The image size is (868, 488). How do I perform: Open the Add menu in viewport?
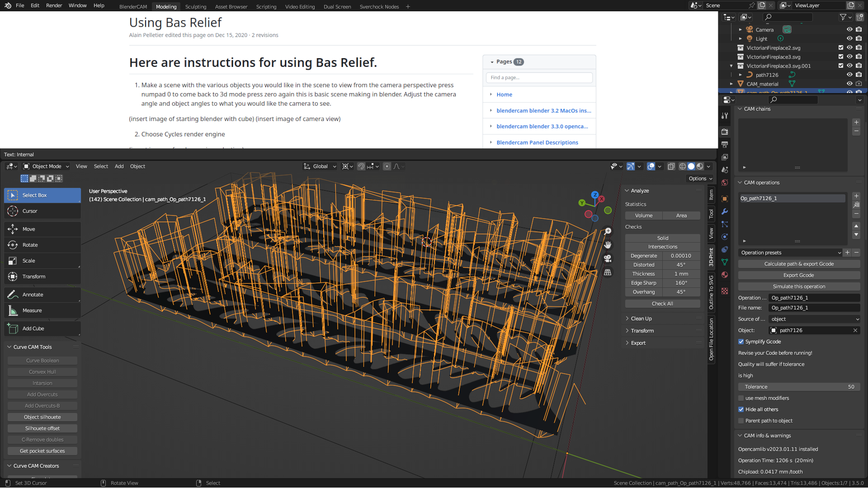tap(119, 166)
